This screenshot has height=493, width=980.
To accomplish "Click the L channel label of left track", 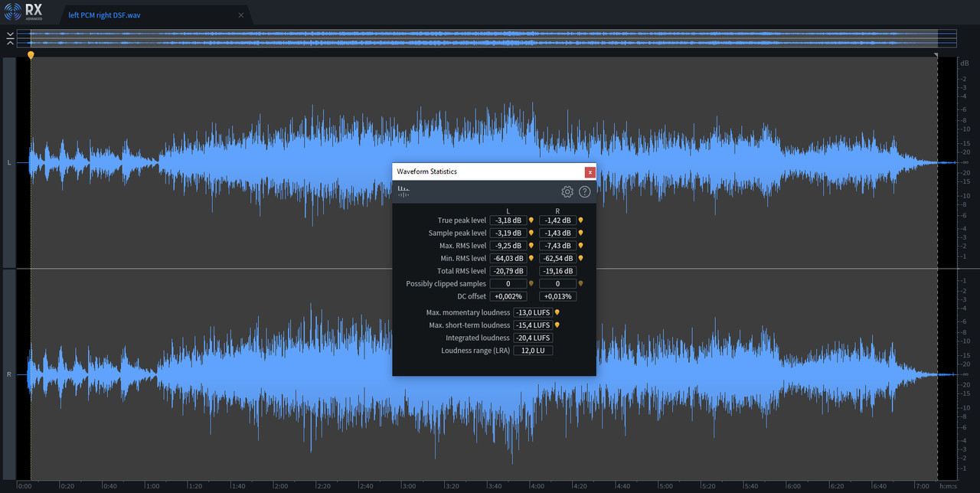I will (x=9, y=163).
